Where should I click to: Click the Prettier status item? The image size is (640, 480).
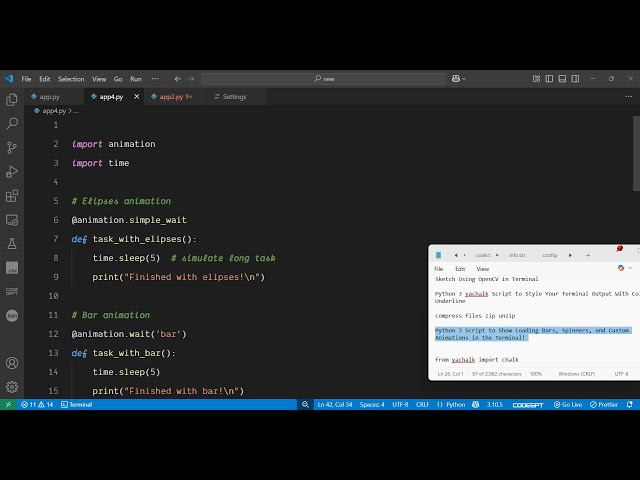(x=604, y=404)
